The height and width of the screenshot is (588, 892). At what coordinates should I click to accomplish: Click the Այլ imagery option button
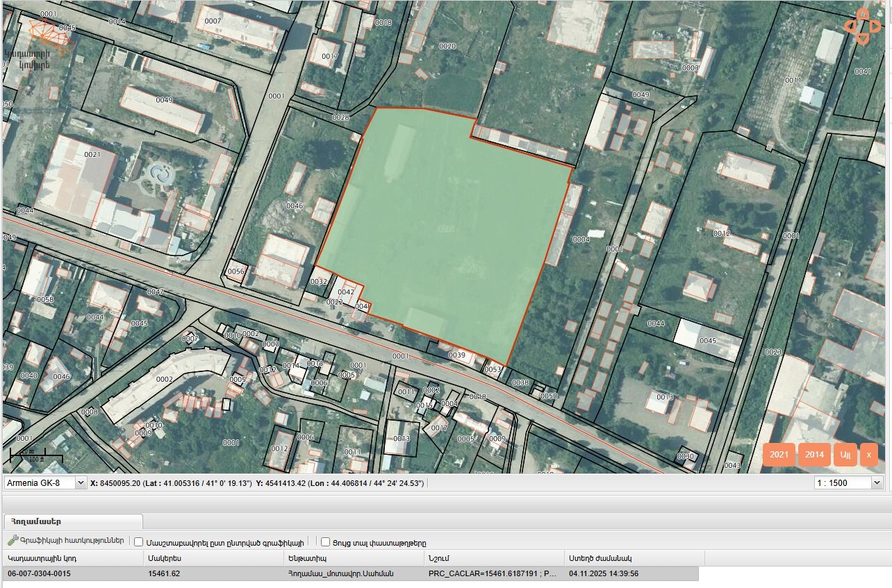tap(845, 455)
